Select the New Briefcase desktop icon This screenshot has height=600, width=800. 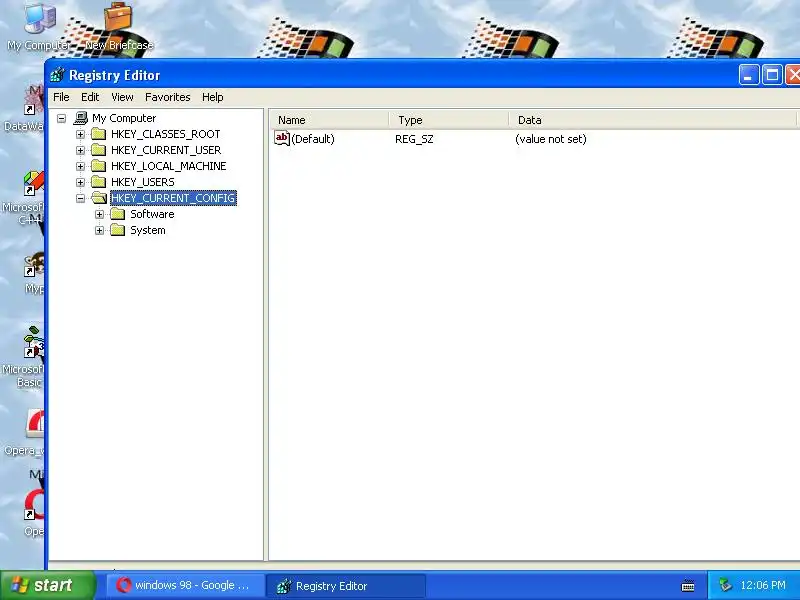coord(118,27)
